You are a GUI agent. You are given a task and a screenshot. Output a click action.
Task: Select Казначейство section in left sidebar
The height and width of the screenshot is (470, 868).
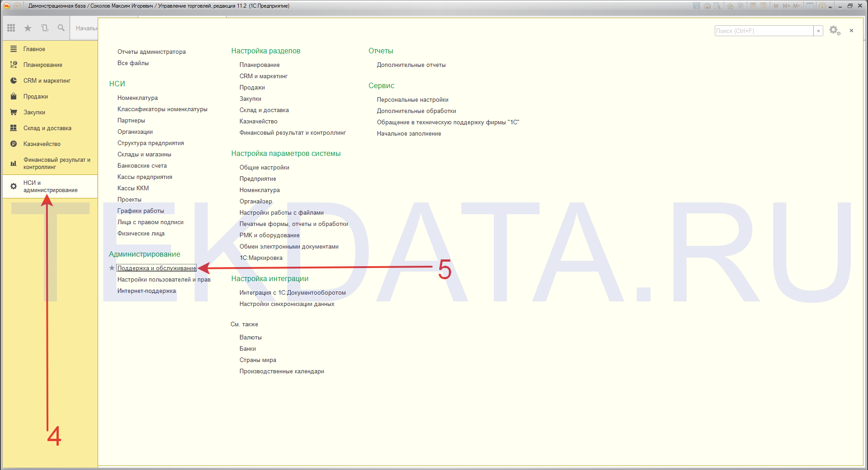coord(42,144)
